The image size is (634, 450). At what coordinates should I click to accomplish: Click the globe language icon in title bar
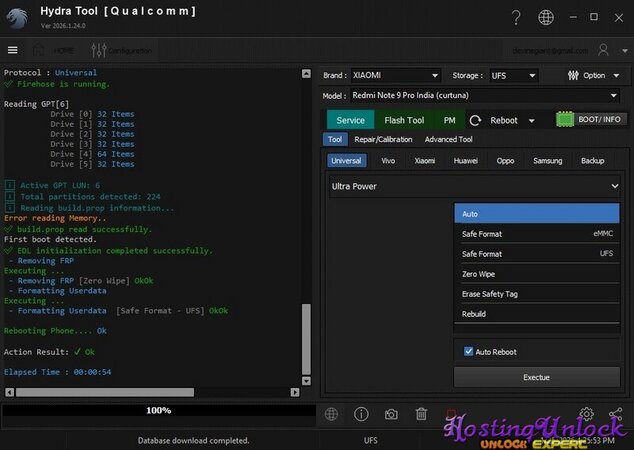(x=545, y=17)
